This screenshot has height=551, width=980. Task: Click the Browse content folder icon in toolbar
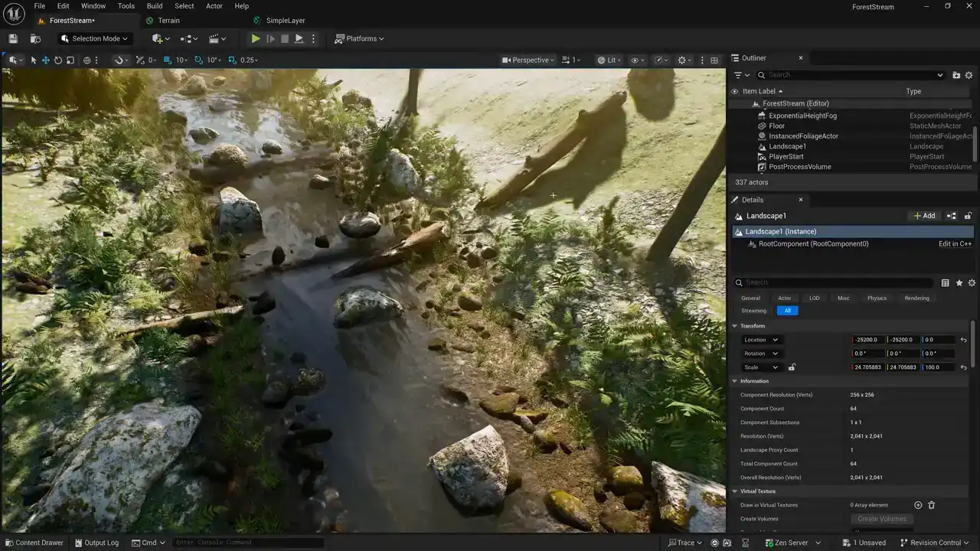pyautogui.click(x=35, y=38)
